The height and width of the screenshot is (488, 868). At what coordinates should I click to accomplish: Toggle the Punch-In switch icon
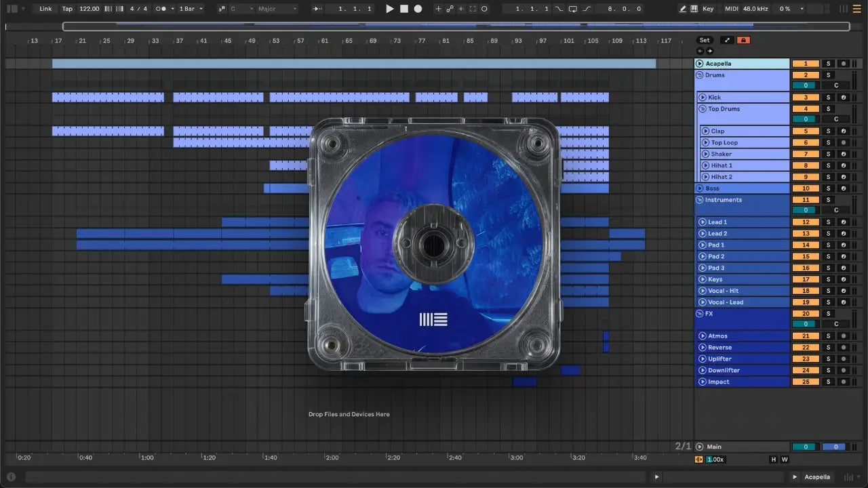(x=559, y=9)
